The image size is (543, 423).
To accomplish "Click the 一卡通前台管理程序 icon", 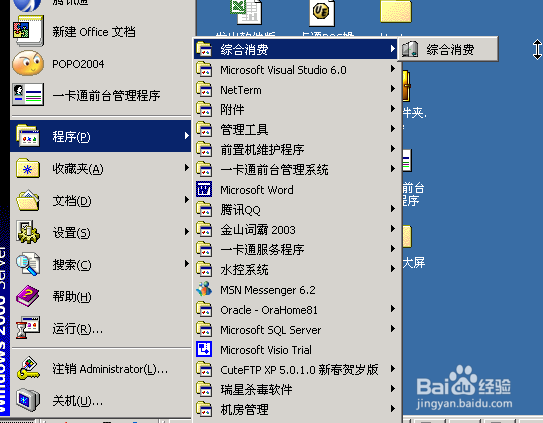I will tap(28, 95).
